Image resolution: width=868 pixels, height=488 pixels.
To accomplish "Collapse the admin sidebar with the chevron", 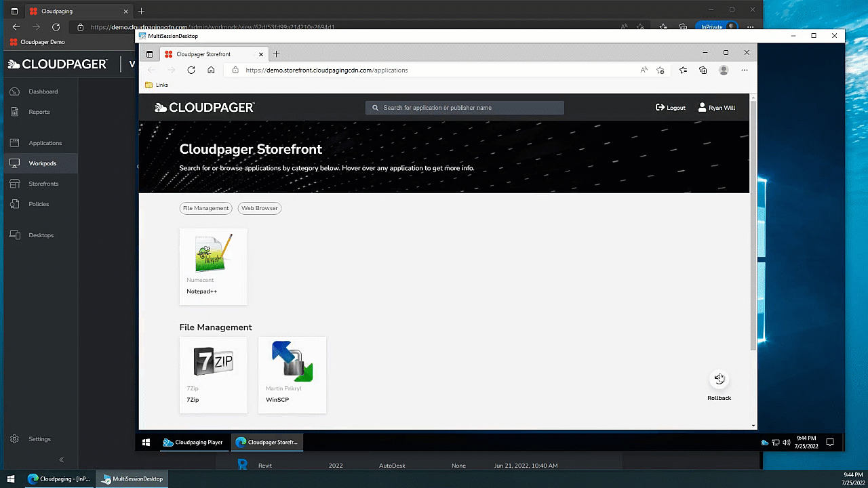I will [61, 460].
